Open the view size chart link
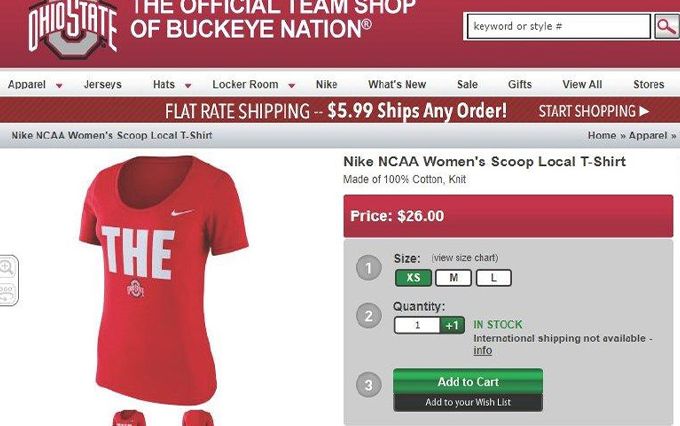This screenshot has height=426, width=680. point(464,258)
